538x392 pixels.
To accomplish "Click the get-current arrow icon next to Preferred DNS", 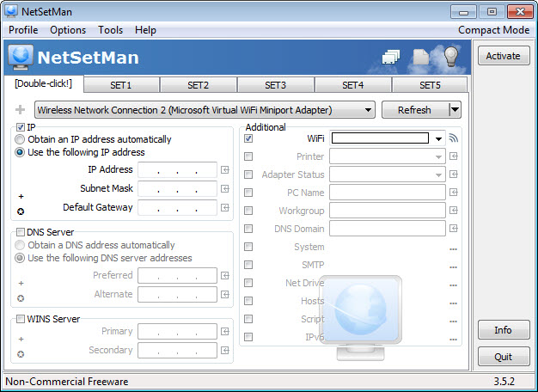I will (x=225, y=276).
